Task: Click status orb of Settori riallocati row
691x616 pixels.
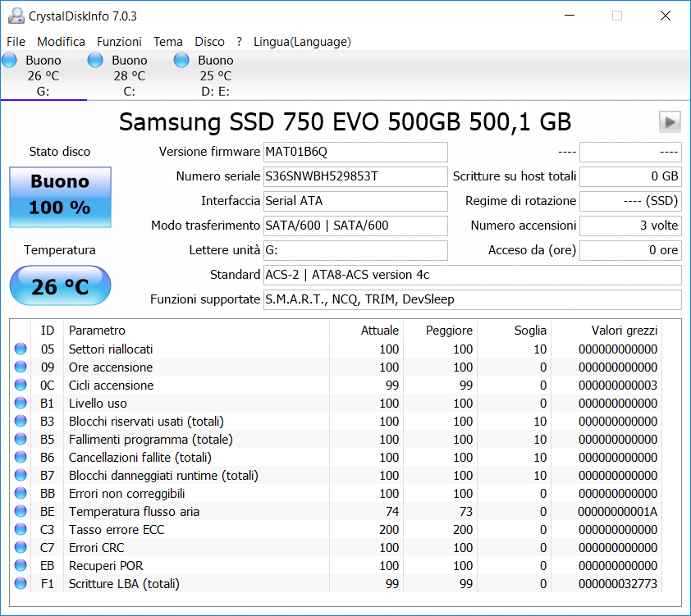Action: pos(21,349)
